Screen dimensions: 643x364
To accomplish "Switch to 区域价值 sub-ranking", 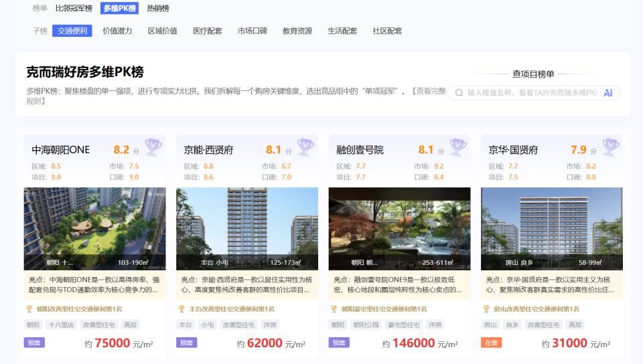I will 162,31.
